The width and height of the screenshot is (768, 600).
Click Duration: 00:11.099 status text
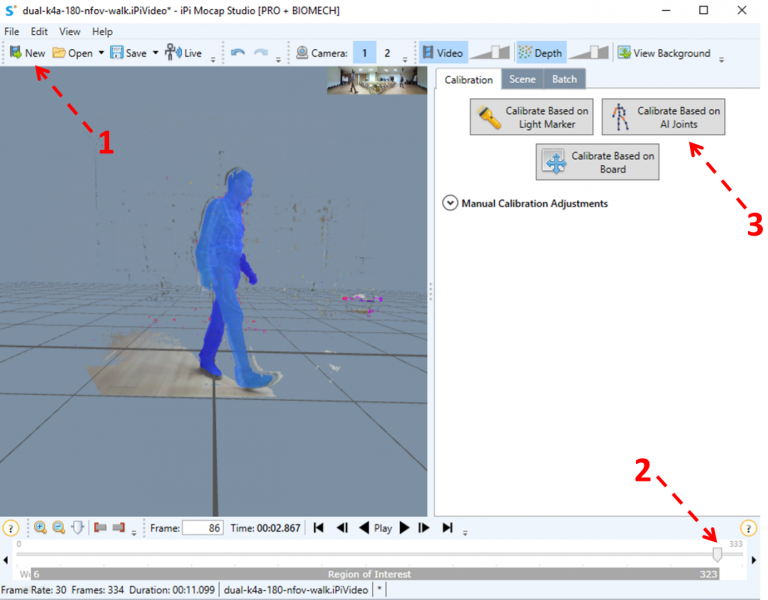172,590
